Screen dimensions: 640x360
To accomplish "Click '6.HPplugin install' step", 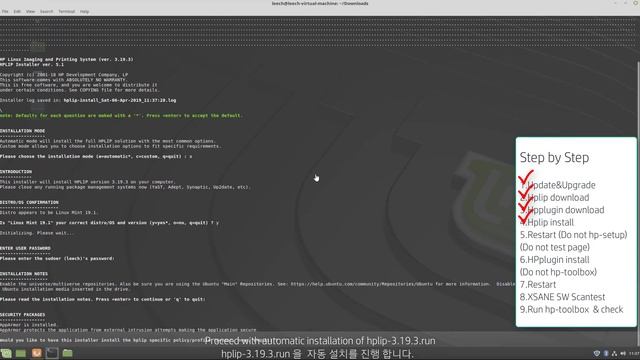I will pyautogui.click(x=555, y=260).
